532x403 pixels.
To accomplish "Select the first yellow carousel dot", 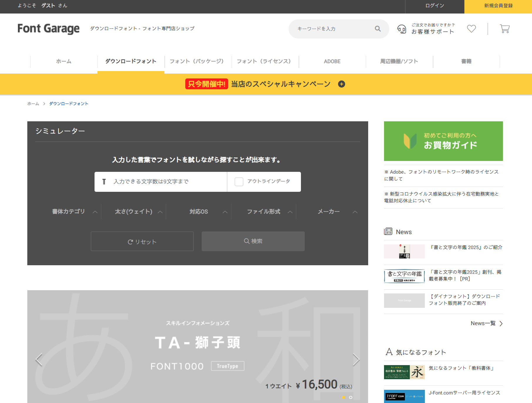I will tap(344, 397).
